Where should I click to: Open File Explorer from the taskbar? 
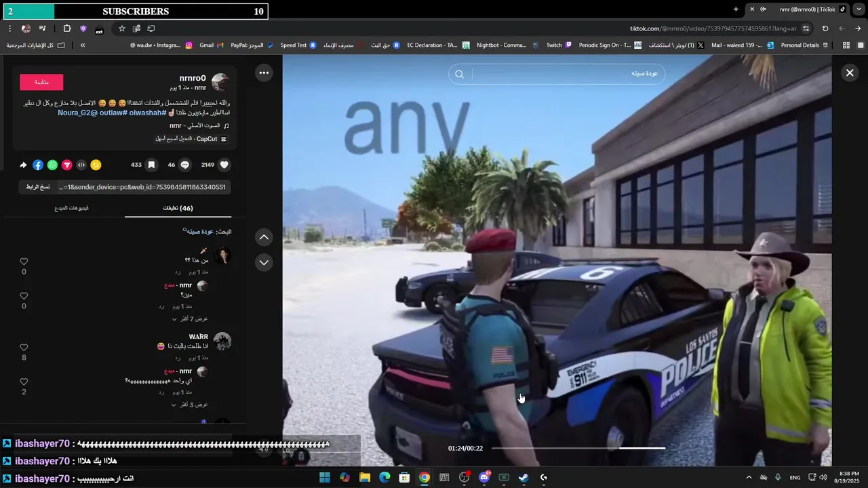(x=365, y=477)
